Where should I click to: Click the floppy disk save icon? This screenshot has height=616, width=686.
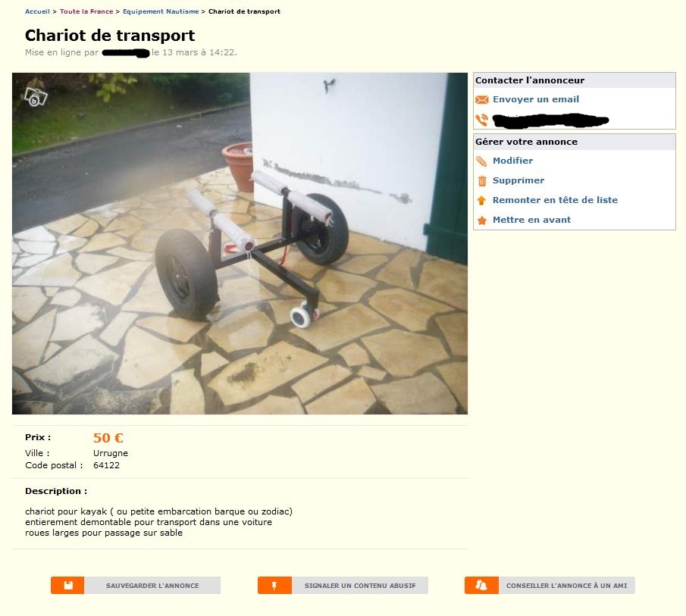67,586
